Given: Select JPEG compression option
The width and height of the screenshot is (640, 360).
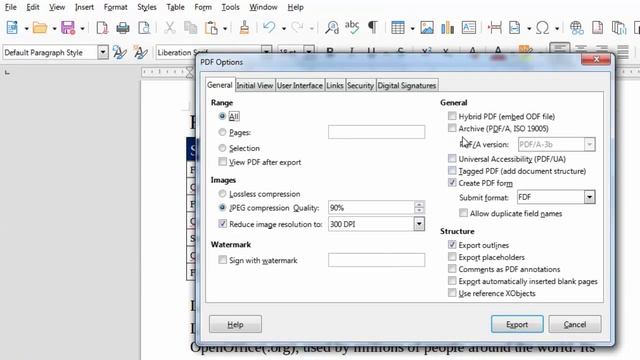Looking at the screenshot, I should 222,207.
